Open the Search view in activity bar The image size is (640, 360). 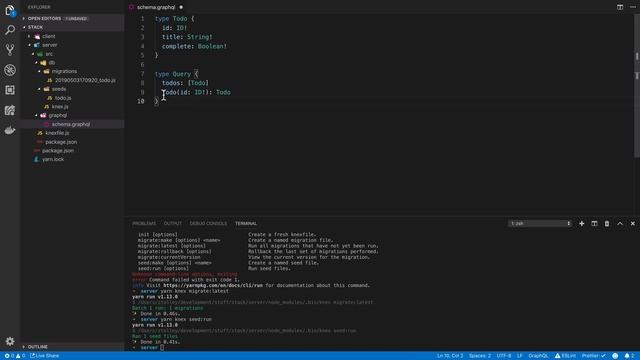click(x=10, y=30)
